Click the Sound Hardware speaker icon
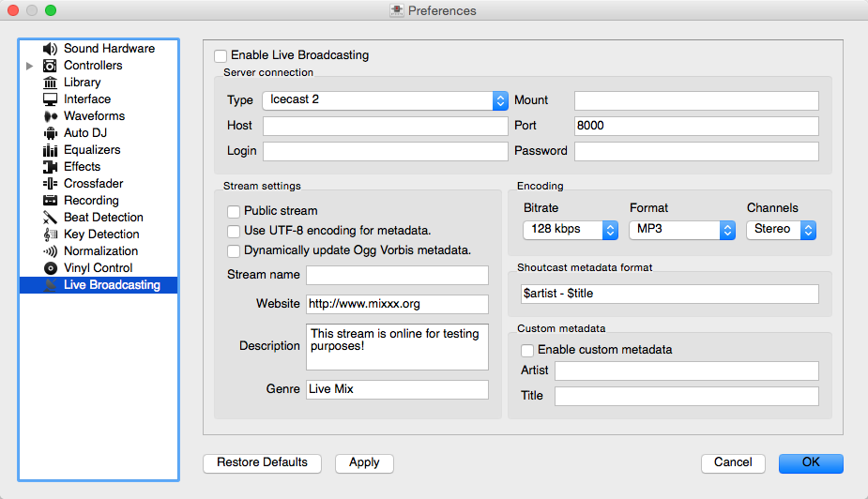868x499 pixels. pyautogui.click(x=51, y=49)
